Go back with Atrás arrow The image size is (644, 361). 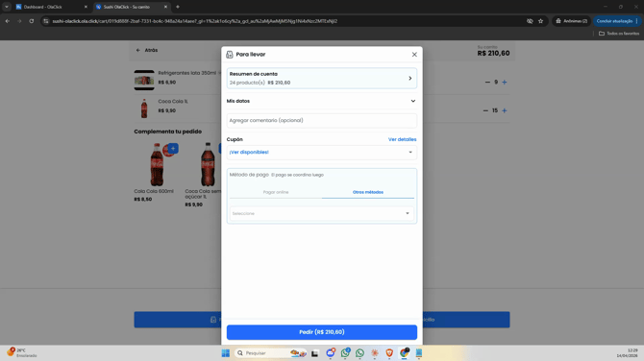click(x=138, y=50)
